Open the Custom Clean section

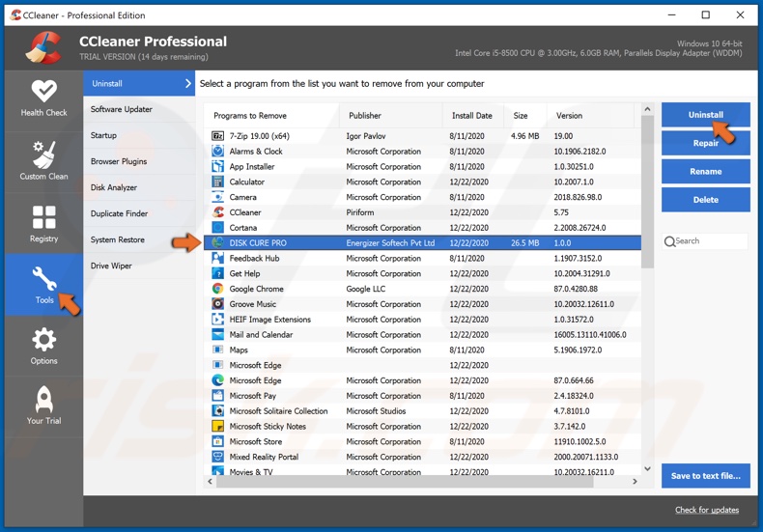point(43,161)
